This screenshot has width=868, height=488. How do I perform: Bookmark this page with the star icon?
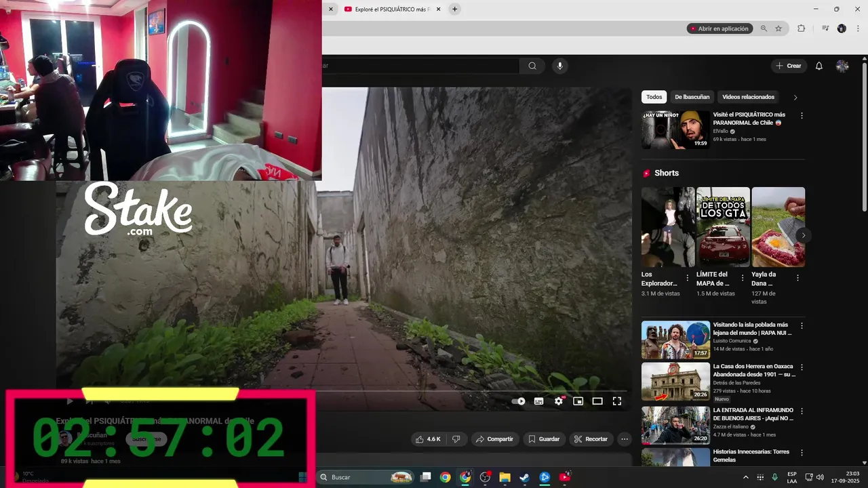point(778,28)
